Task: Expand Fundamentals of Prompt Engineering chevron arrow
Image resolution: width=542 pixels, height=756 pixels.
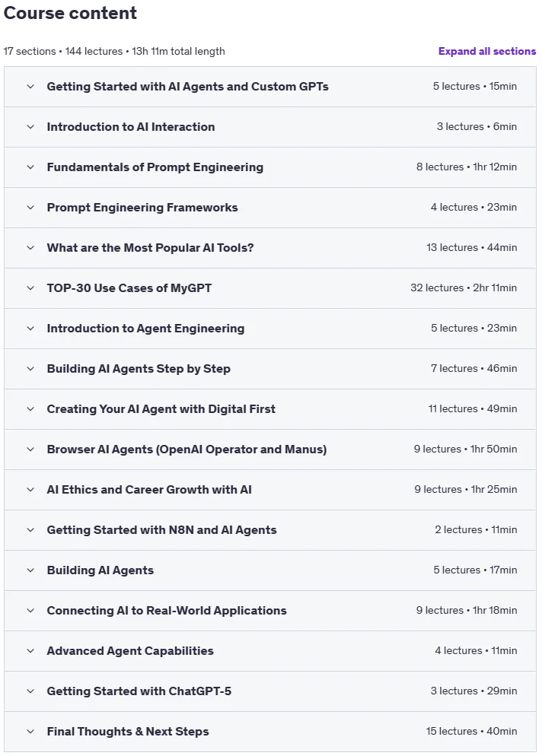Action: [30, 167]
